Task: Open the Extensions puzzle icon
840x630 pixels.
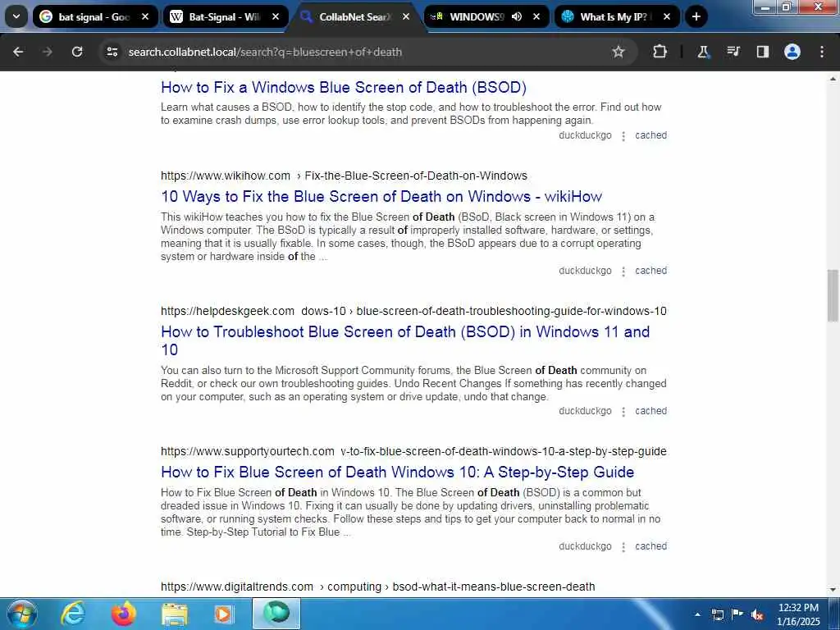Action: click(660, 52)
